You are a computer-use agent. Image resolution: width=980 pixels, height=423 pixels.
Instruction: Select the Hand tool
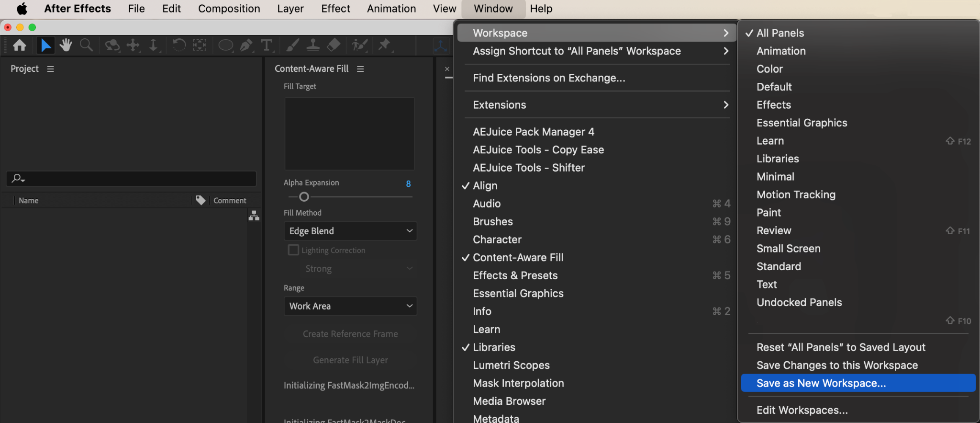[x=66, y=46]
